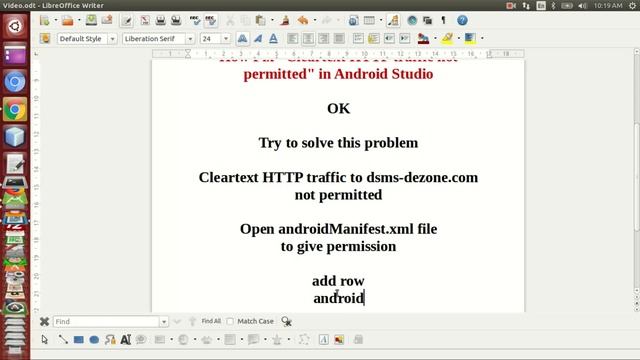Click the Paste clipboard icon

pos(260,20)
